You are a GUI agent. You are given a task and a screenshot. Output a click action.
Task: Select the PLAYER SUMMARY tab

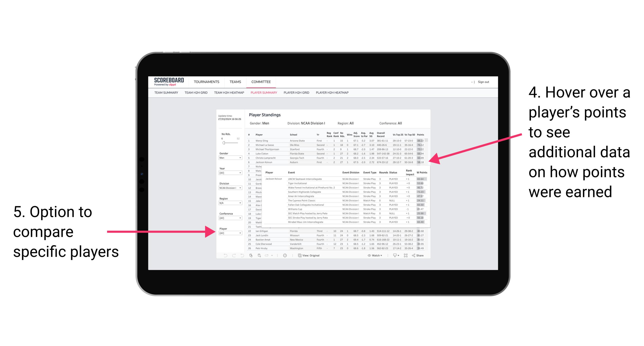point(263,95)
